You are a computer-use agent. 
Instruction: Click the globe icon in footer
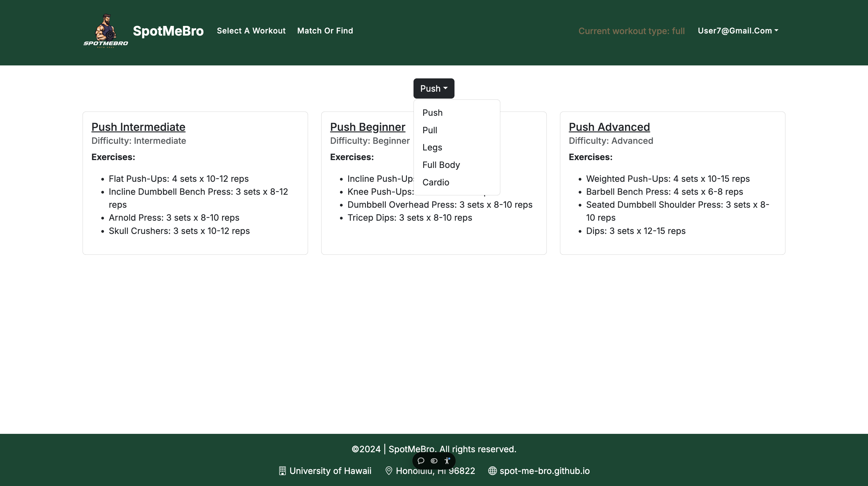[492, 471]
